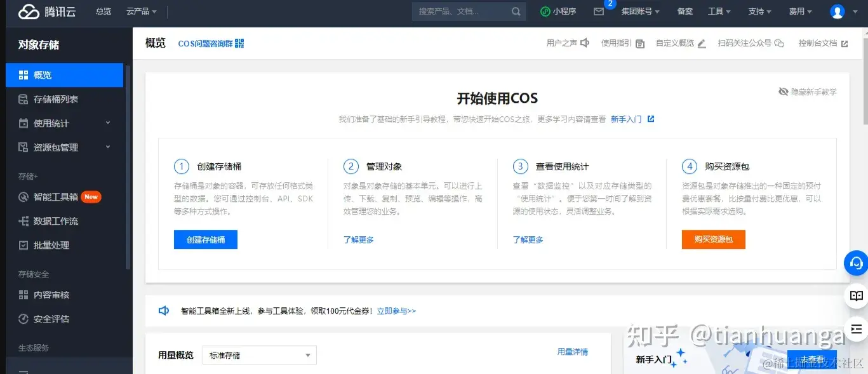Click the New badge beside 智能工具箱
868x374 pixels.
coord(91,197)
